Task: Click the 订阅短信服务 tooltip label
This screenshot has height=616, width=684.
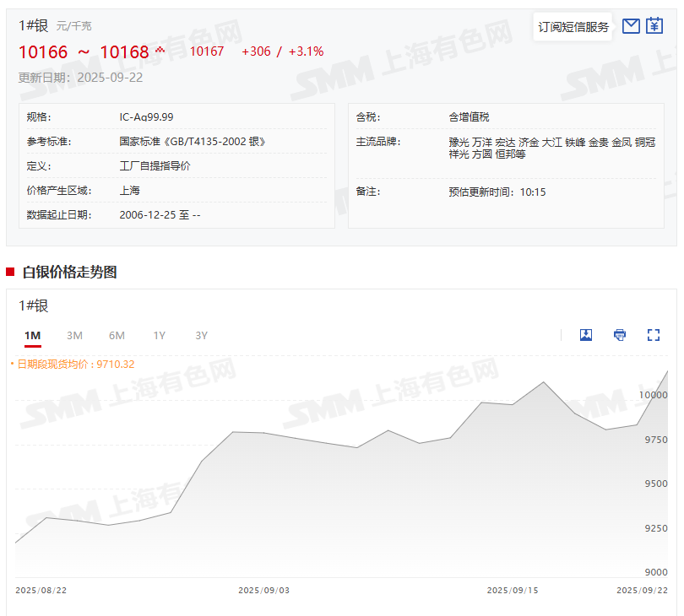Action: click(573, 27)
